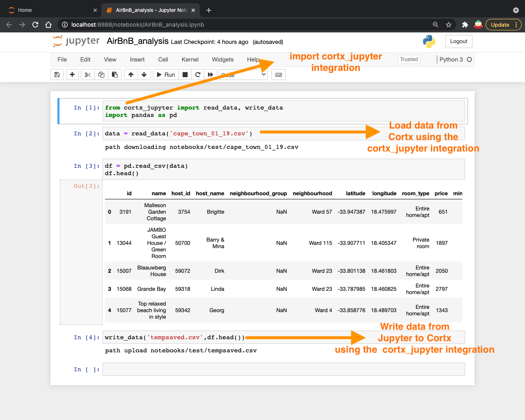The width and height of the screenshot is (525, 420).
Task: Paste cells below icon
Action: point(115,75)
